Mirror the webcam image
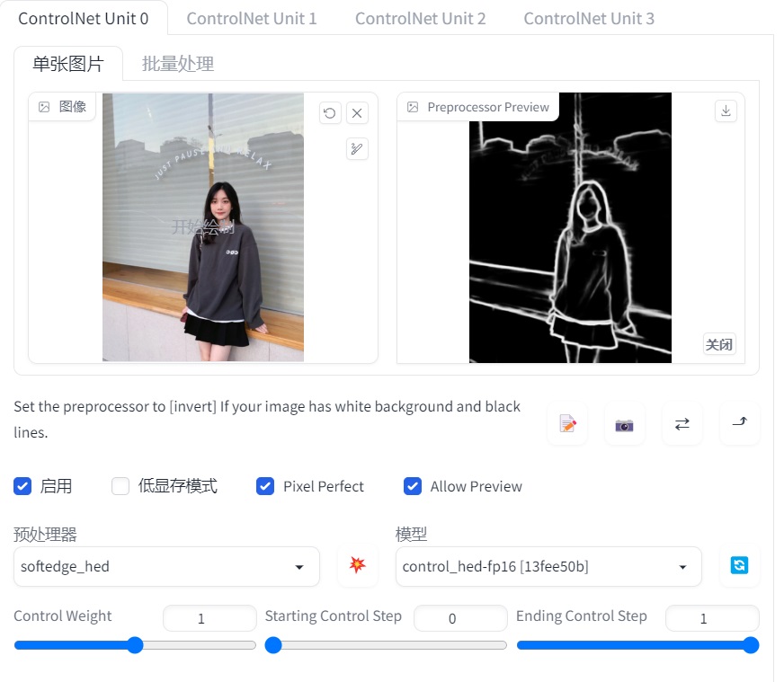Viewport: 784px width, 682px height. (x=682, y=423)
